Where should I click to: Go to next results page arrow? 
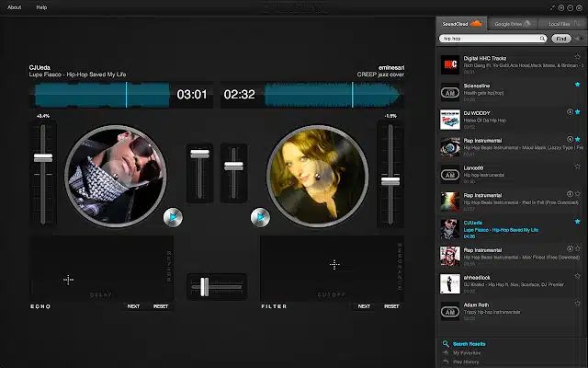click(582, 39)
